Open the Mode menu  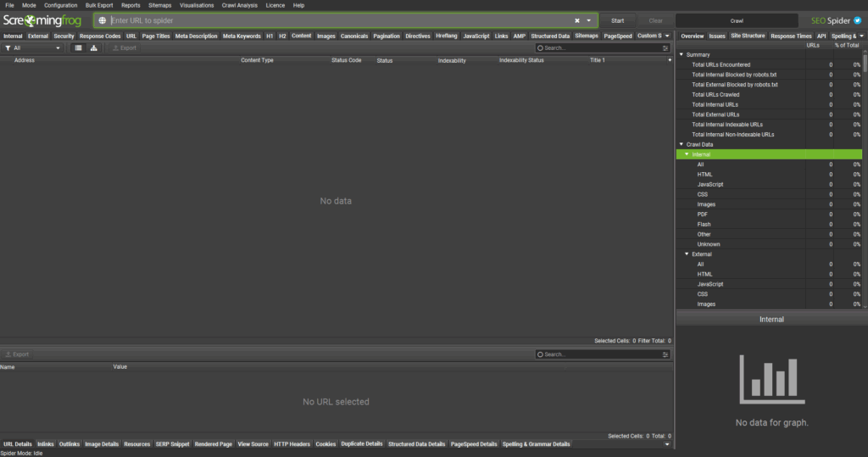[29, 5]
